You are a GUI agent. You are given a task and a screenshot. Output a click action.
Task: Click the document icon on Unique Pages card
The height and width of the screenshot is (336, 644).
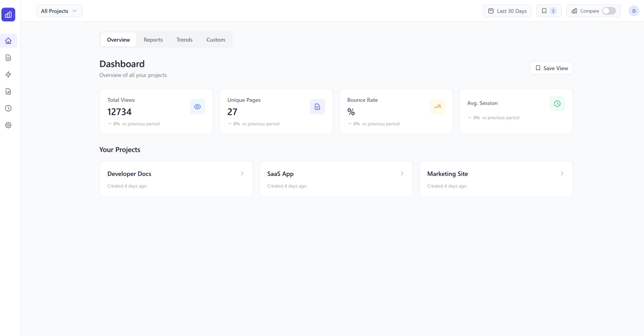pos(317,107)
